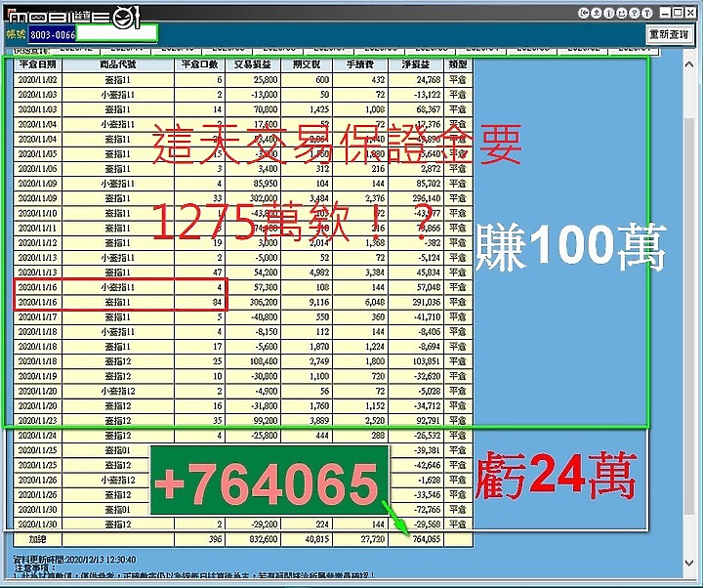Screen dimensions: 703x588
Task: Select the 54,200 trading profit cell
Action: [x=253, y=273]
